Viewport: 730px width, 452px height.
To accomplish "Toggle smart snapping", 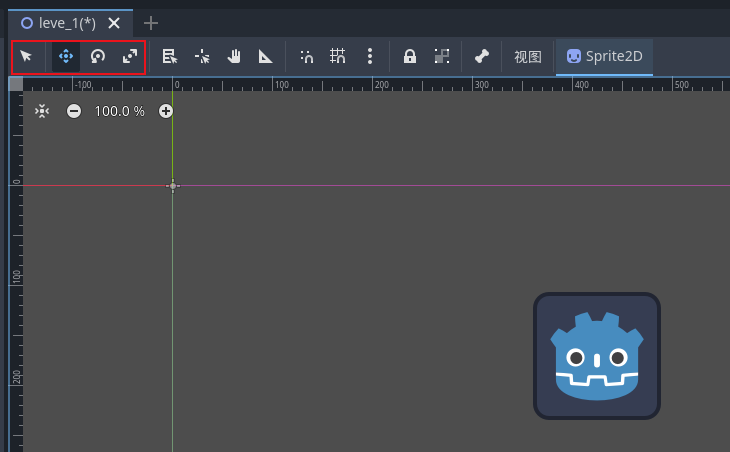I will click(306, 57).
